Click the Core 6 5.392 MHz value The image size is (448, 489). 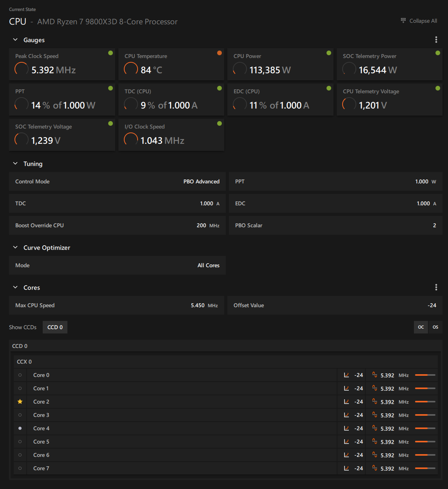point(395,455)
